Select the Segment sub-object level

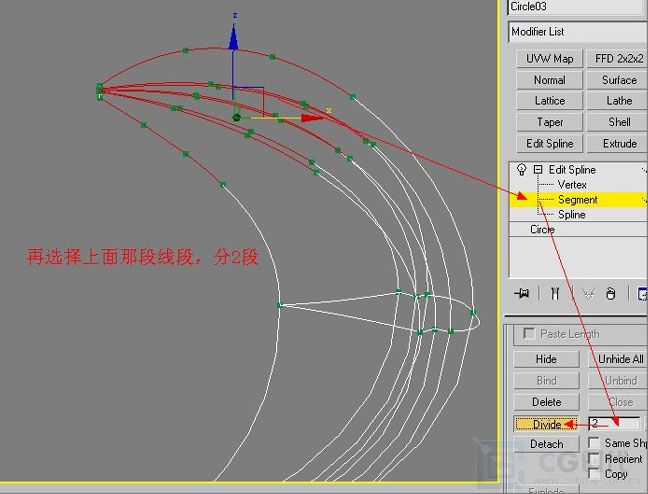(579, 200)
